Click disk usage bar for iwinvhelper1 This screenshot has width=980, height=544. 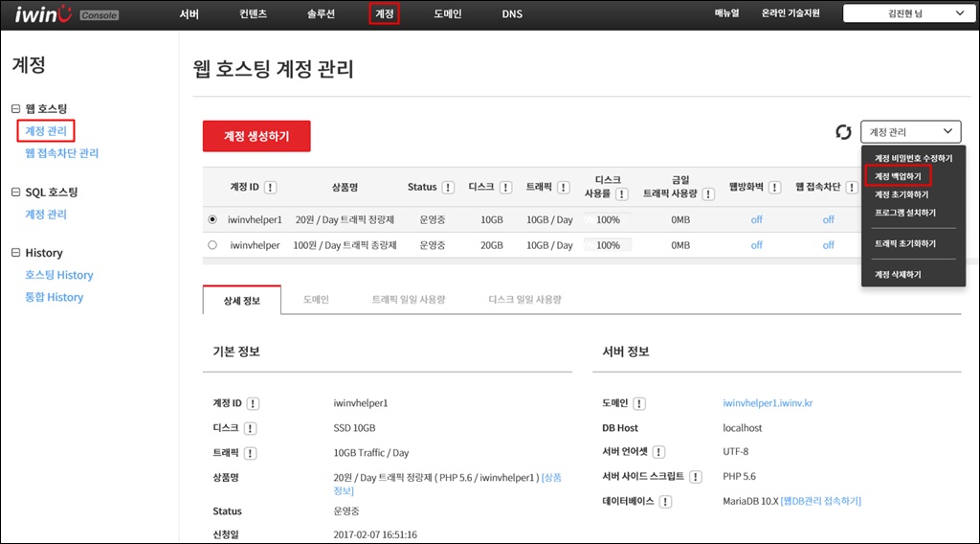tap(607, 219)
